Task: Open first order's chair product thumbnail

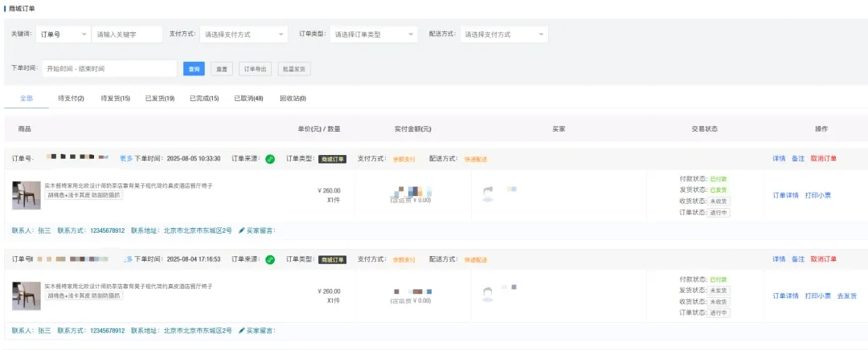Action: tap(26, 195)
